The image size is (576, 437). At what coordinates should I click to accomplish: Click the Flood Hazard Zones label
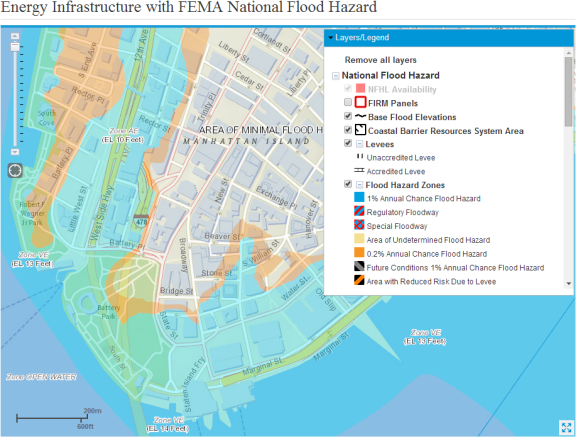(405, 185)
